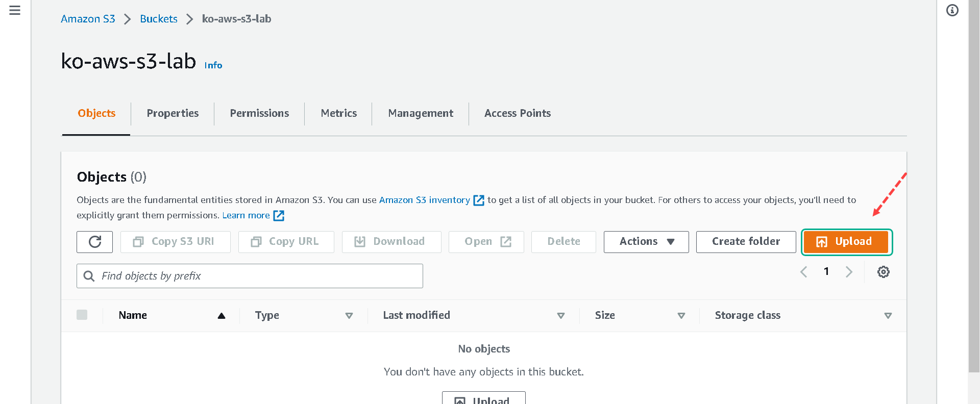Click external link icon after Amazon S3 inventory
The height and width of the screenshot is (404, 980).
click(479, 200)
